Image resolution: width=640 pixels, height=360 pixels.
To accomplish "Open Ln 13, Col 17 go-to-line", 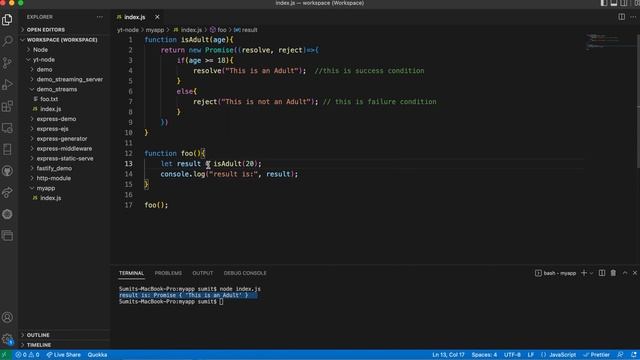I will 448,355.
